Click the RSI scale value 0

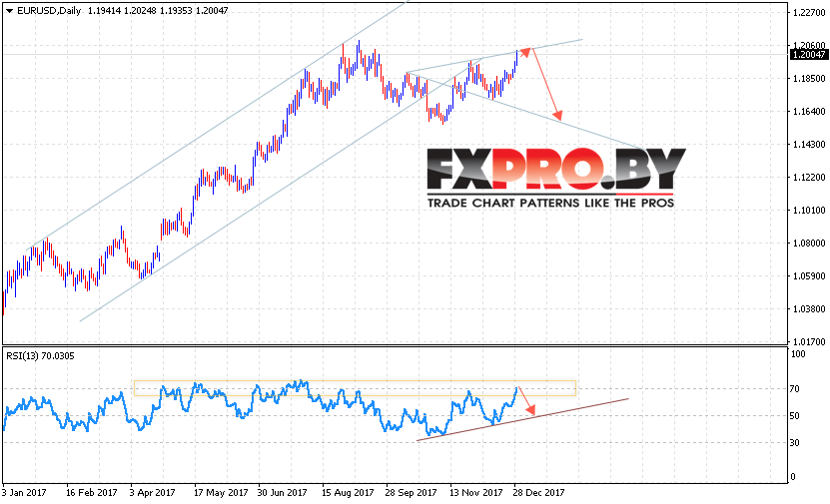coord(793,477)
